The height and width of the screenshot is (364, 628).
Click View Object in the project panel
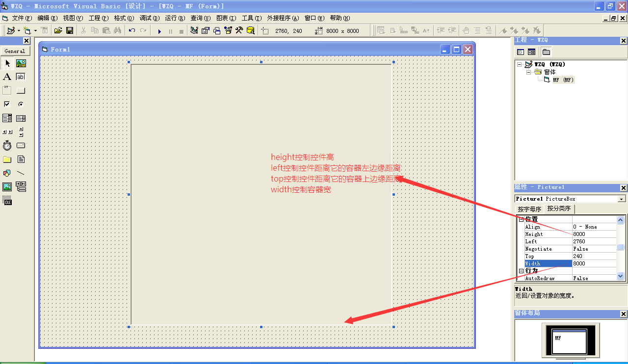531,52
